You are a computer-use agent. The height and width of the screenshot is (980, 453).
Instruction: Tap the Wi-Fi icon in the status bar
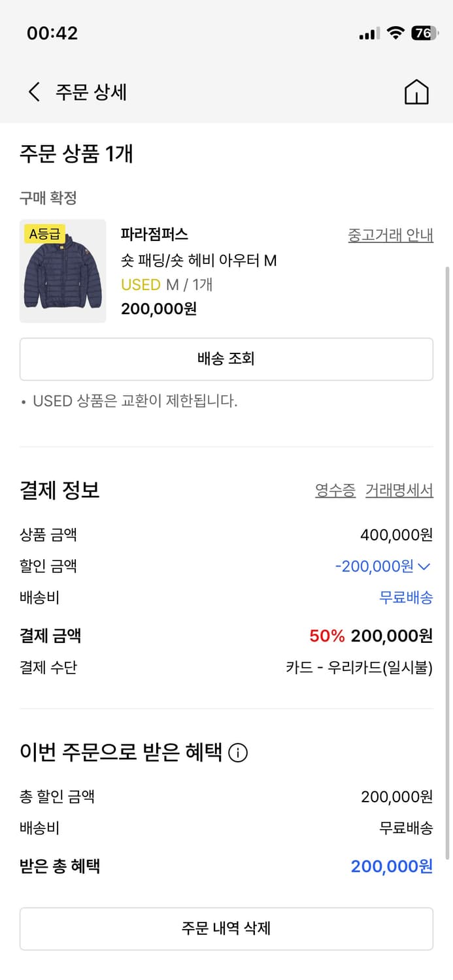click(x=394, y=32)
